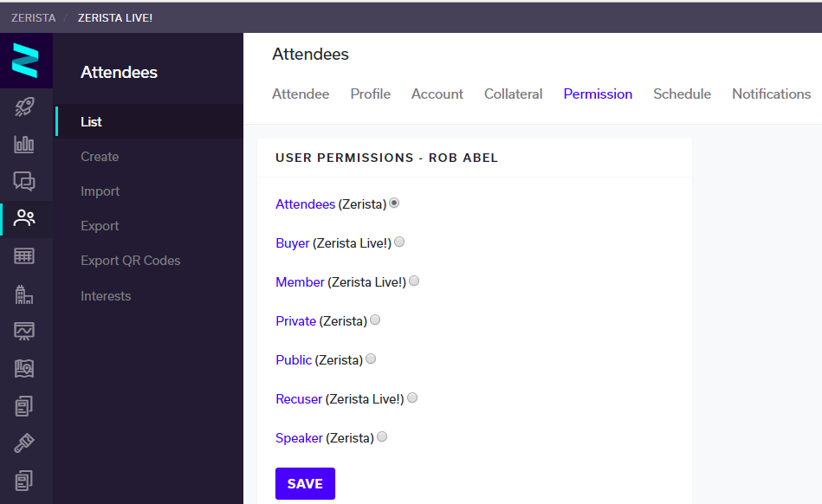Open the presentation board sidebar icon
The image size is (822, 504).
click(24, 332)
